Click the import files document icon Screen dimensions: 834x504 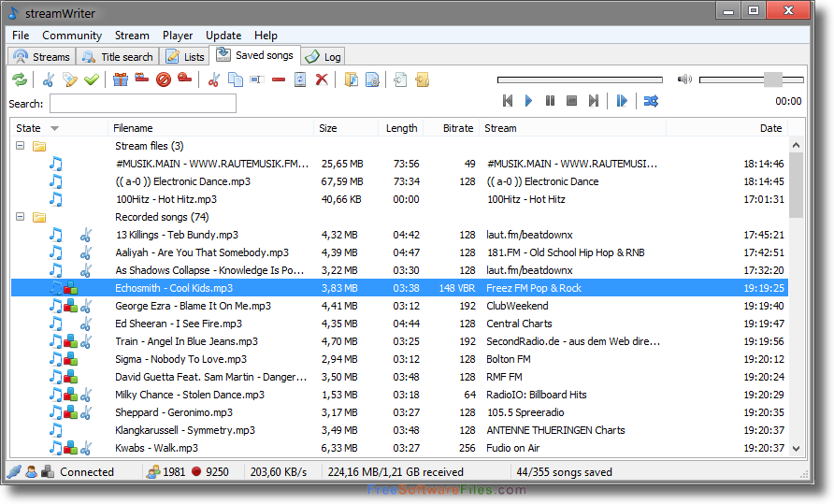pyautogui.click(x=400, y=79)
